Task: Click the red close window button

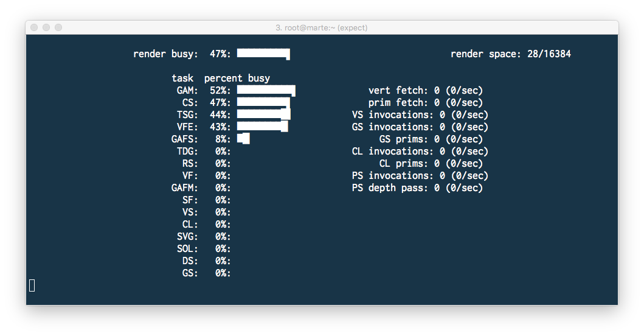Action: [x=34, y=27]
